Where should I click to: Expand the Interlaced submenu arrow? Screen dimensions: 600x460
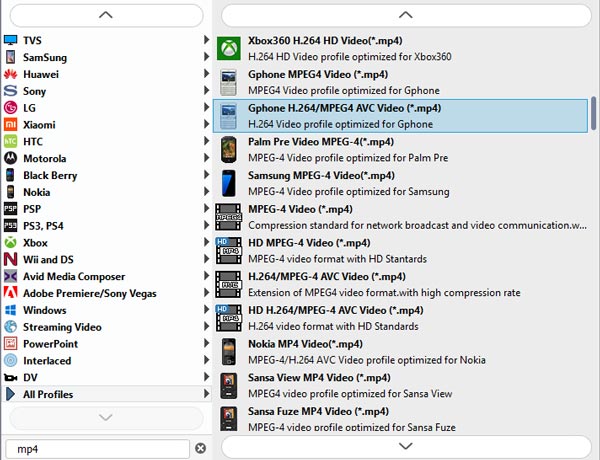(206, 360)
